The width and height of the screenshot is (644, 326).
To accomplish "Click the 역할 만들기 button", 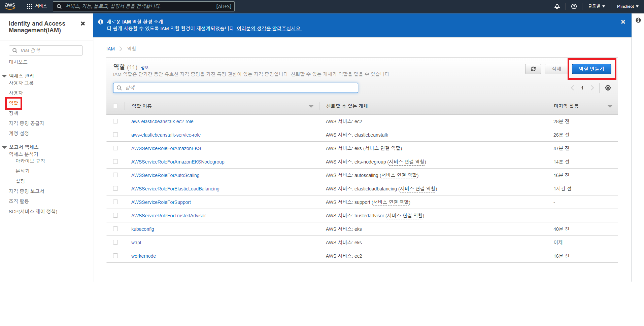I will coord(591,69).
